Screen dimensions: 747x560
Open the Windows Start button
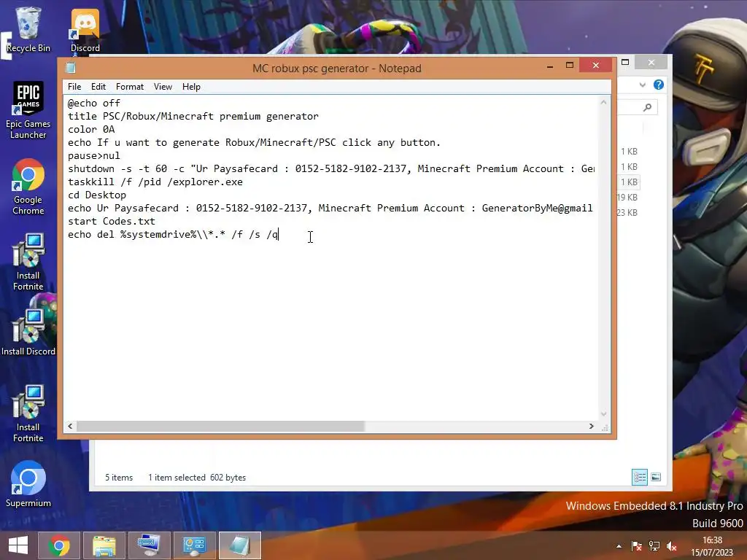pyautogui.click(x=18, y=545)
